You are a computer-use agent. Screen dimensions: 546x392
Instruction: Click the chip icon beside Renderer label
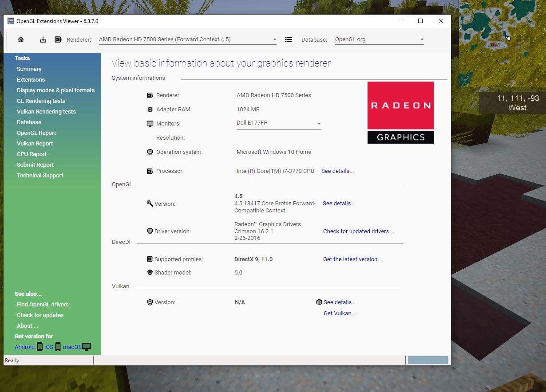(x=58, y=39)
